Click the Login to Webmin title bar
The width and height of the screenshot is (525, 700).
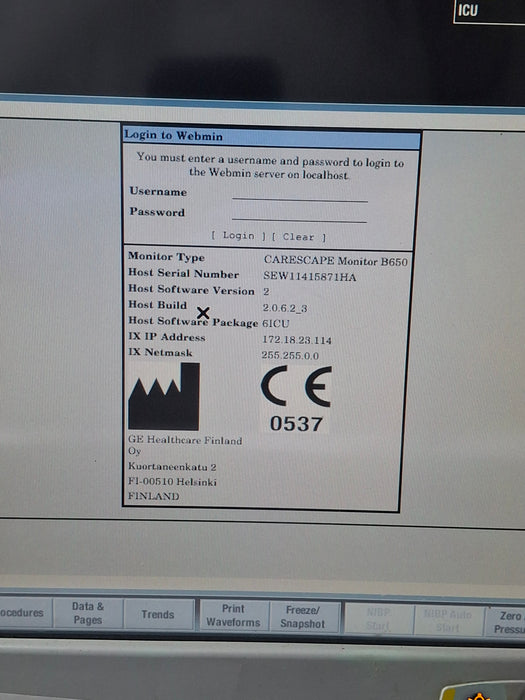coord(271,137)
